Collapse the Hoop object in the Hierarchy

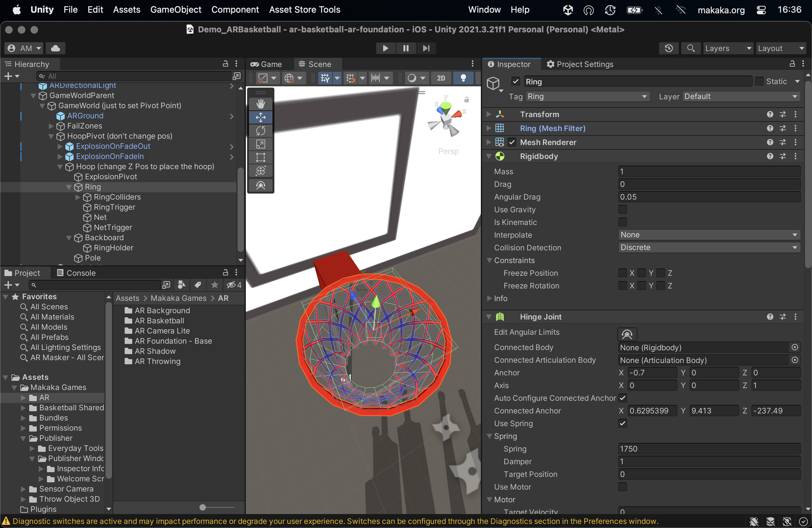point(60,167)
